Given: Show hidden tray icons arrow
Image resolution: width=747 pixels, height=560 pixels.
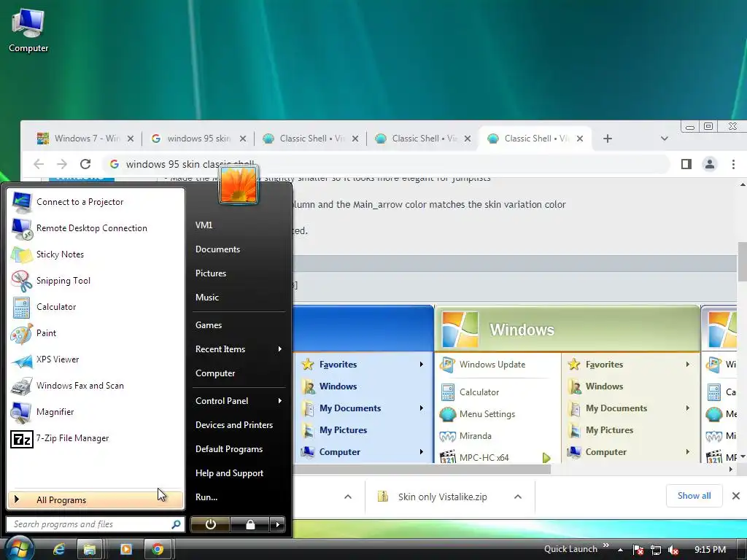Looking at the screenshot, I should [x=620, y=550].
